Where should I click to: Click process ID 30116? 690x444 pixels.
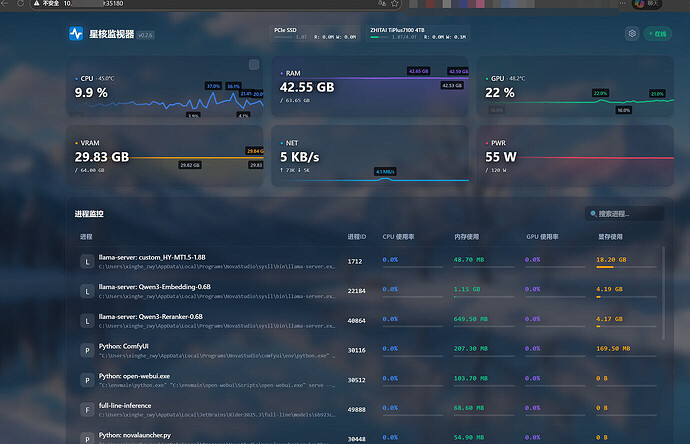click(356, 350)
